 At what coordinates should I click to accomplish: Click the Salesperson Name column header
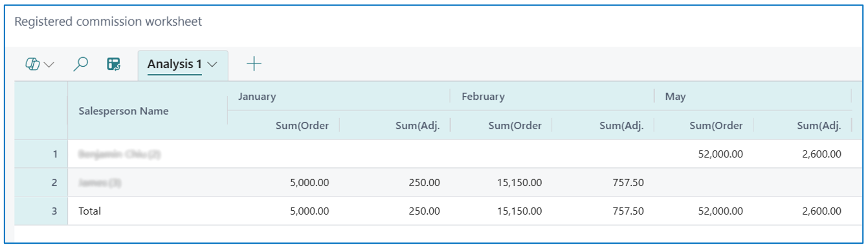pos(124,111)
